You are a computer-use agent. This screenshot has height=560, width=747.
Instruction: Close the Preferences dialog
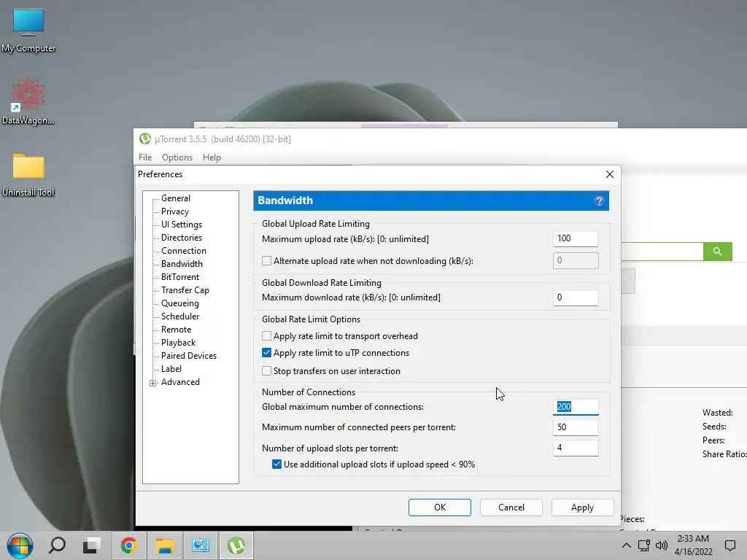(610, 174)
